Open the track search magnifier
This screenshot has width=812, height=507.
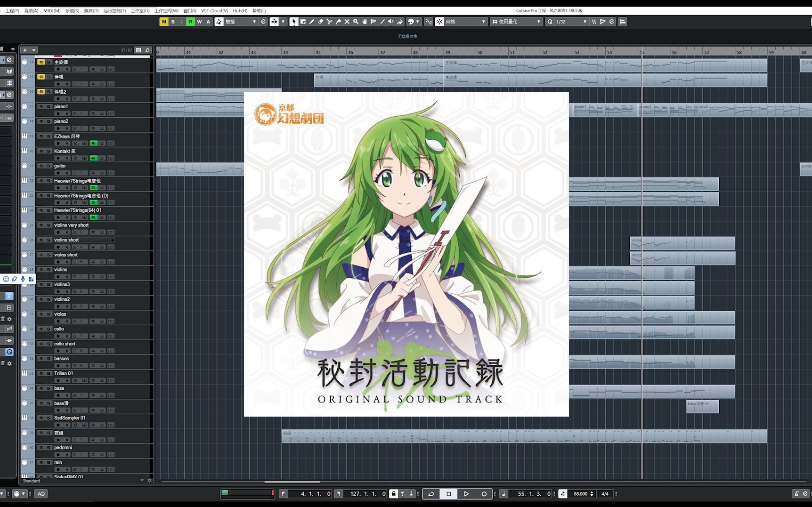147,50
